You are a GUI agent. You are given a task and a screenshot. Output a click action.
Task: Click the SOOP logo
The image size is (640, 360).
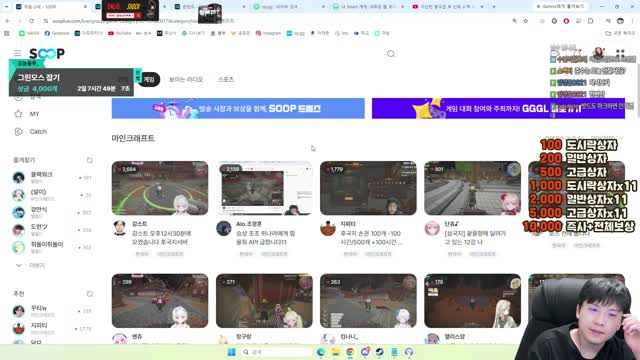point(47,53)
